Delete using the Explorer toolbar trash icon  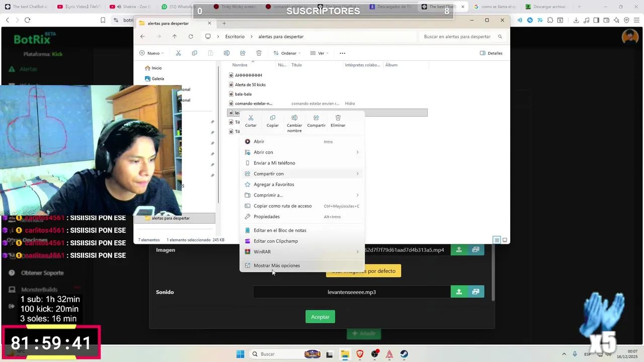tap(259, 53)
